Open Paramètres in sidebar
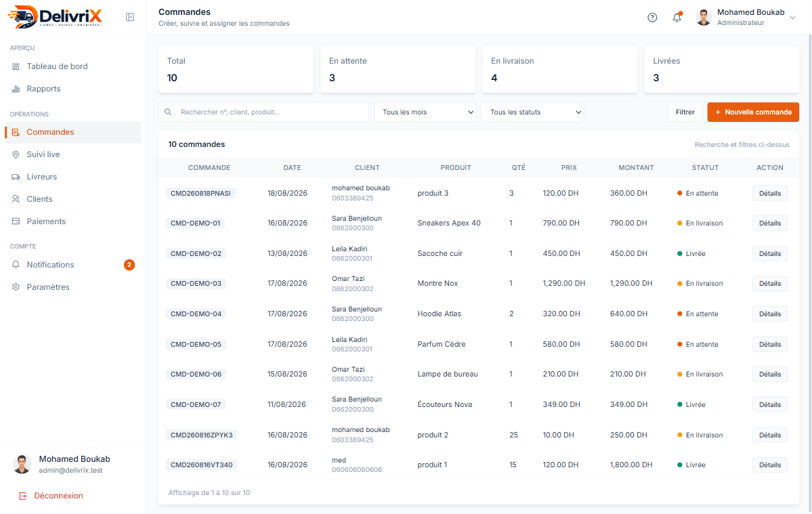 coord(72,286)
